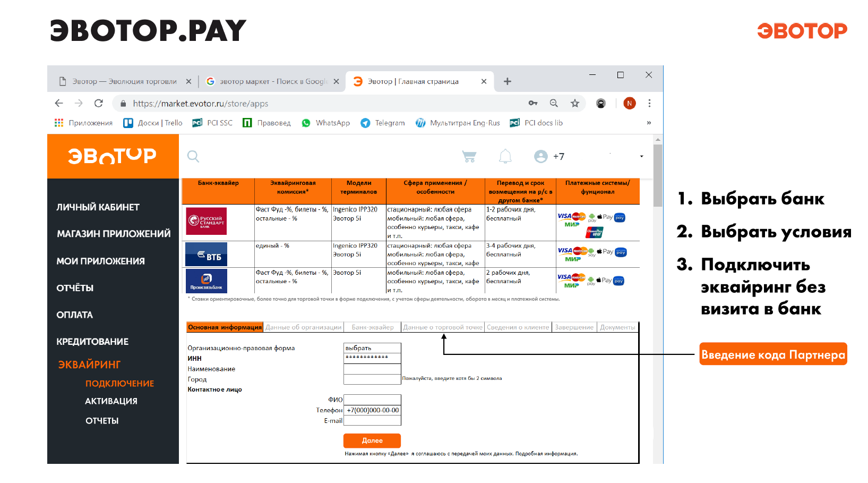Show more bookmarks chevron
Viewport: 868px width, 483px height.
pos(649,123)
